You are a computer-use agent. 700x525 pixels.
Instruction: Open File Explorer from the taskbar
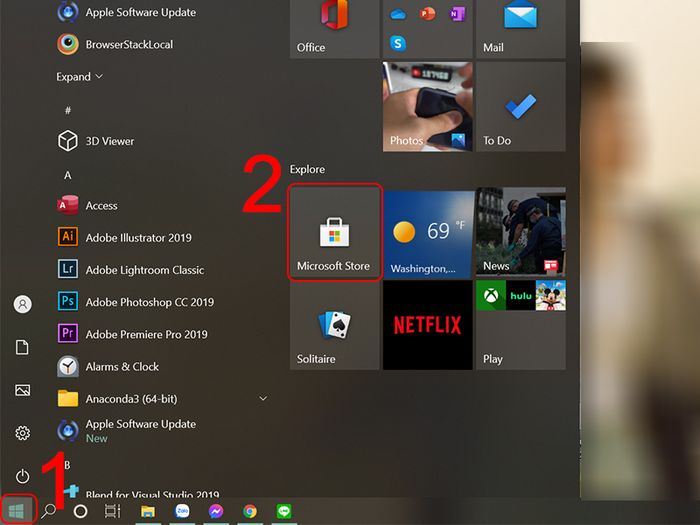tap(148, 511)
